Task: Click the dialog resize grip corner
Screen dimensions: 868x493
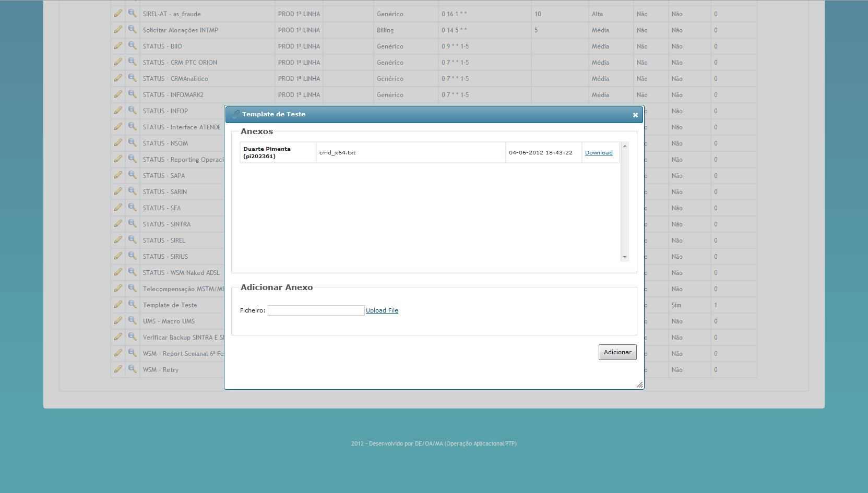Action: coord(639,384)
